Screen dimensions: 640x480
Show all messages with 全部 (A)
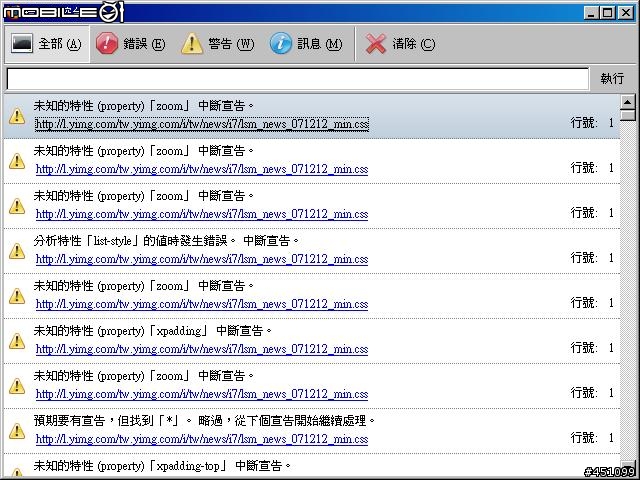pyautogui.click(x=47, y=44)
